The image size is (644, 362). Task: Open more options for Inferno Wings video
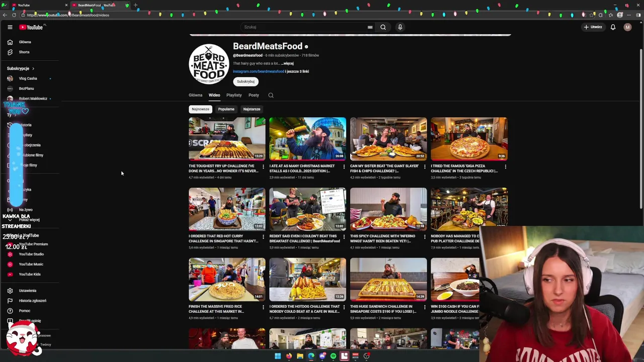point(425,237)
